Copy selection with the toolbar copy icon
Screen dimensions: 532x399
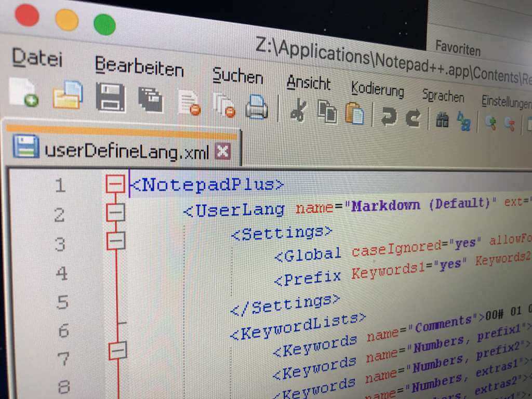327,112
